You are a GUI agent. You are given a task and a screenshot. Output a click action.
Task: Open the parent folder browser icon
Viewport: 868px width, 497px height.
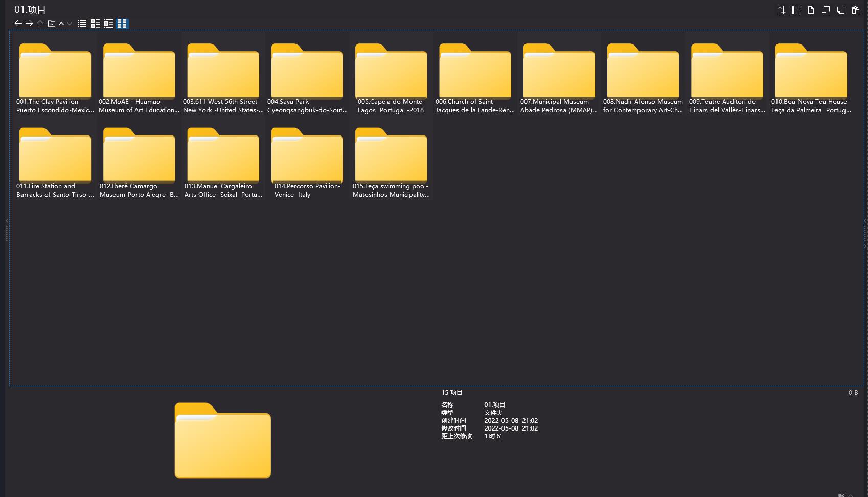point(52,24)
